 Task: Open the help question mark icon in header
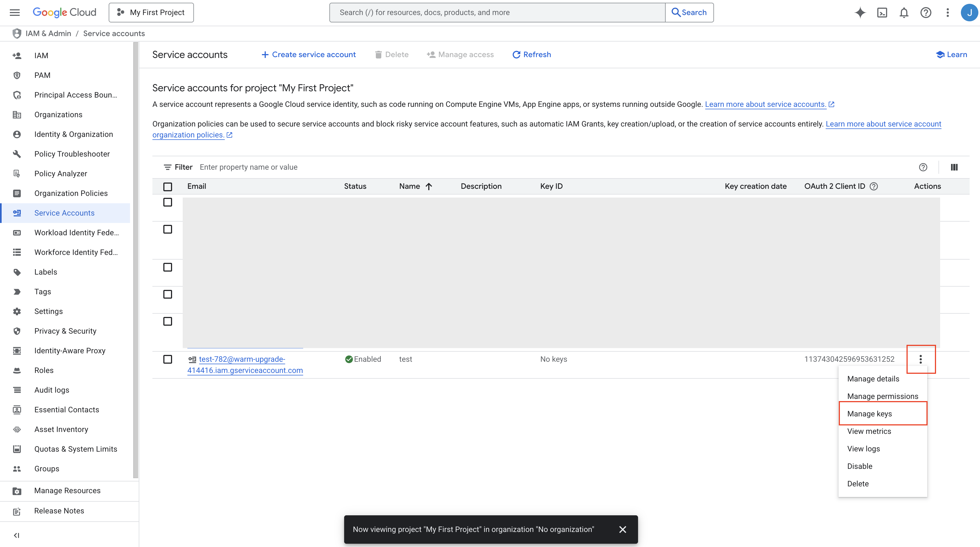(926, 13)
